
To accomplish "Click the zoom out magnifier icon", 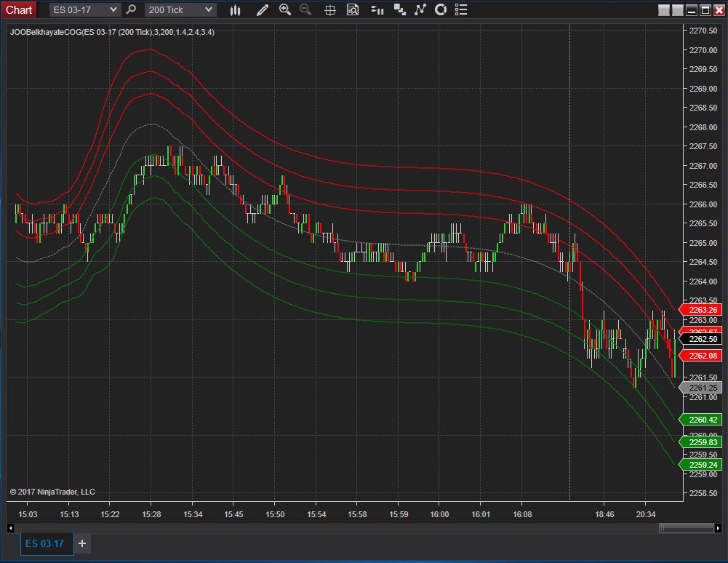I will (305, 9).
